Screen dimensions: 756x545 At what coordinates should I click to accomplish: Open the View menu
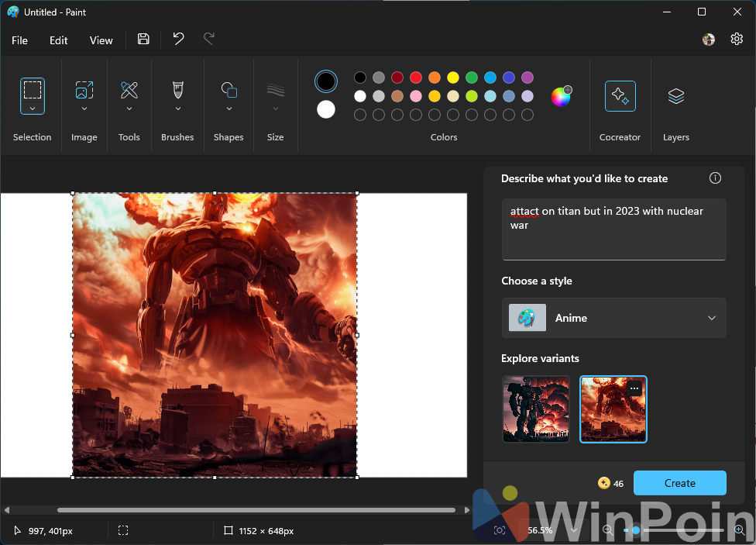pos(101,40)
